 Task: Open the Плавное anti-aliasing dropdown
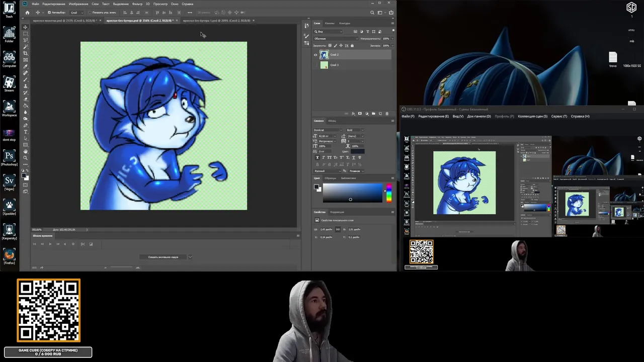point(356,171)
